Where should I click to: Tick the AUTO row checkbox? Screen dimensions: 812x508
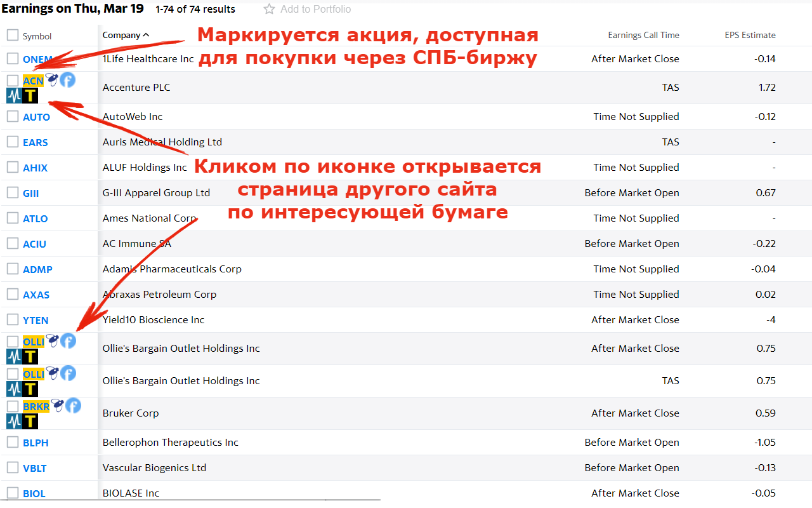(13, 116)
